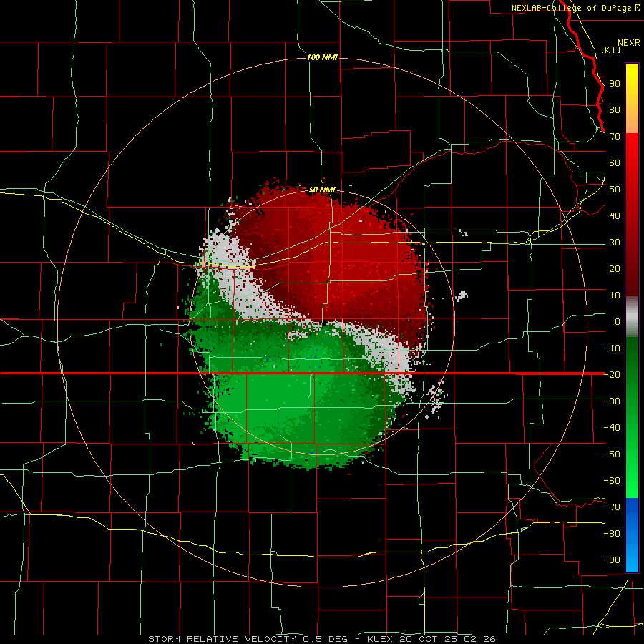Click the 90 value on velocity scale
This screenshot has height=644, width=644.
(x=615, y=84)
